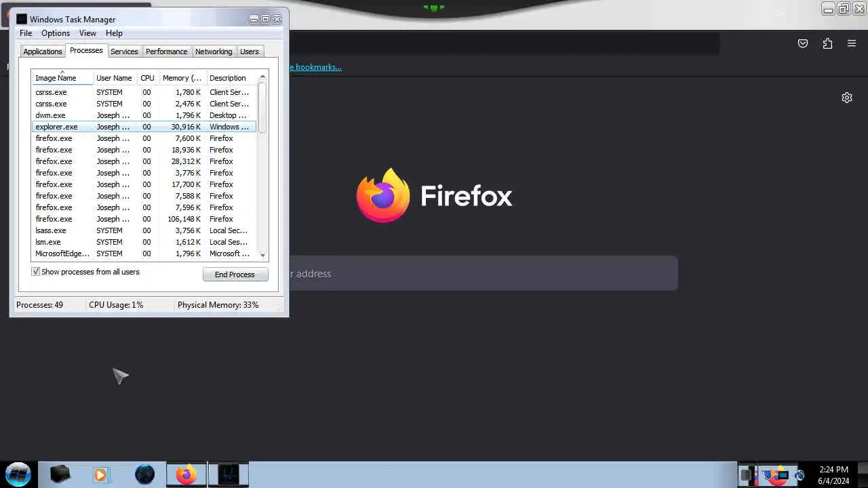Select csrss.exe using 2,476 K memory
The width and height of the screenshot is (868, 488).
[144, 104]
